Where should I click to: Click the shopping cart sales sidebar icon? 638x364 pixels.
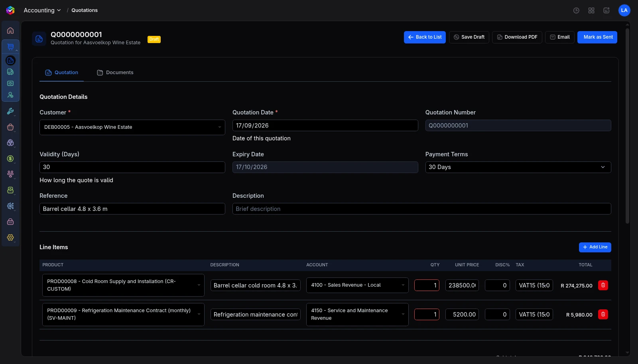click(x=10, y=47)
